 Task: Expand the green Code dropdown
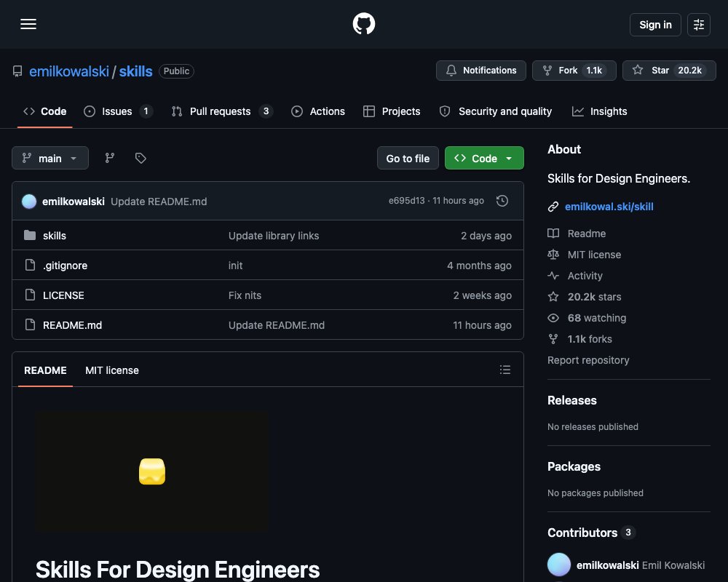484,159
